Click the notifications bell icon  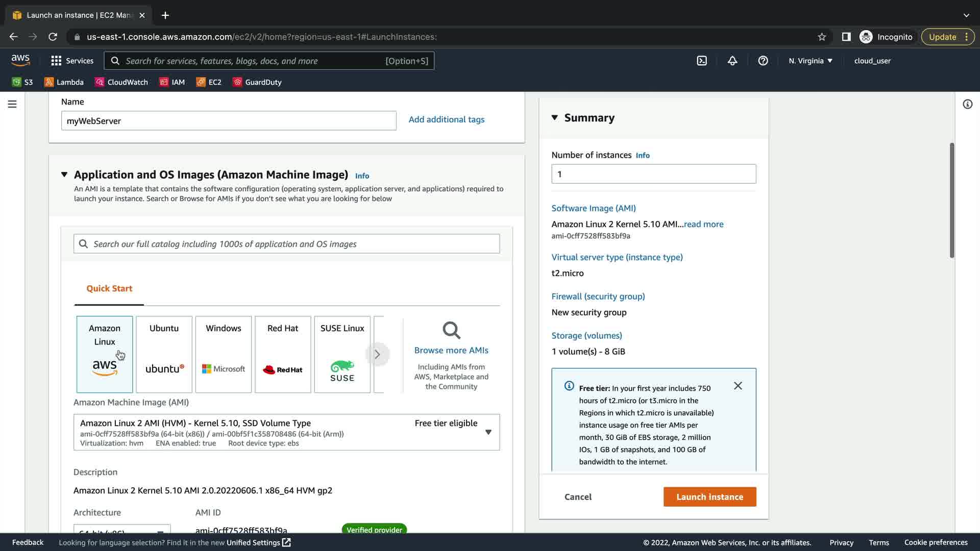[732, 61]
